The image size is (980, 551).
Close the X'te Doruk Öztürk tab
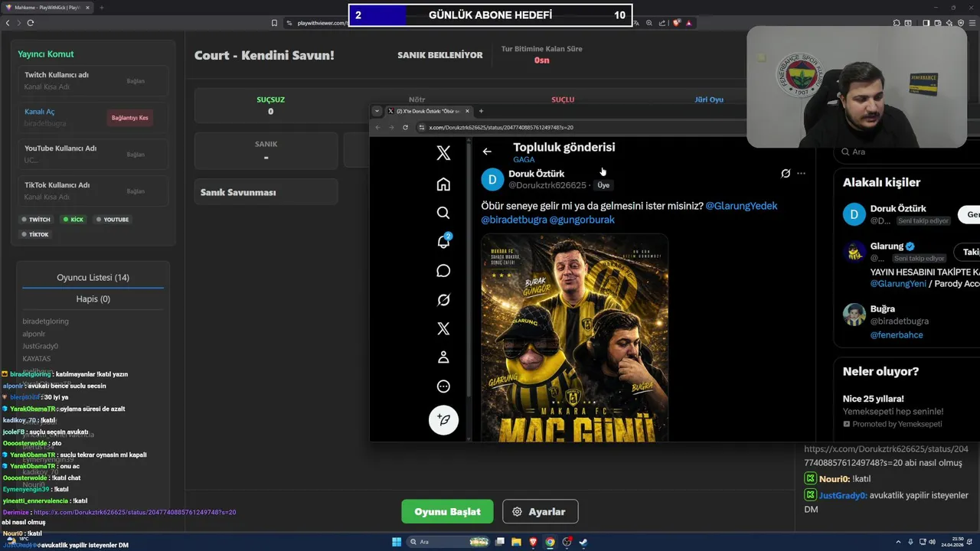click(x=467, y=111)
